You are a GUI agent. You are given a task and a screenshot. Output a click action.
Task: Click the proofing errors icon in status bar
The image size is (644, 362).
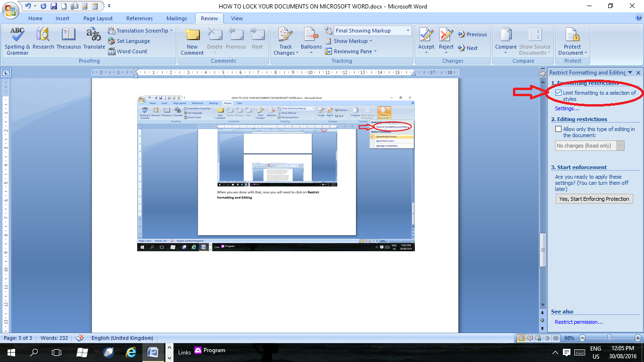click(80, 338)
